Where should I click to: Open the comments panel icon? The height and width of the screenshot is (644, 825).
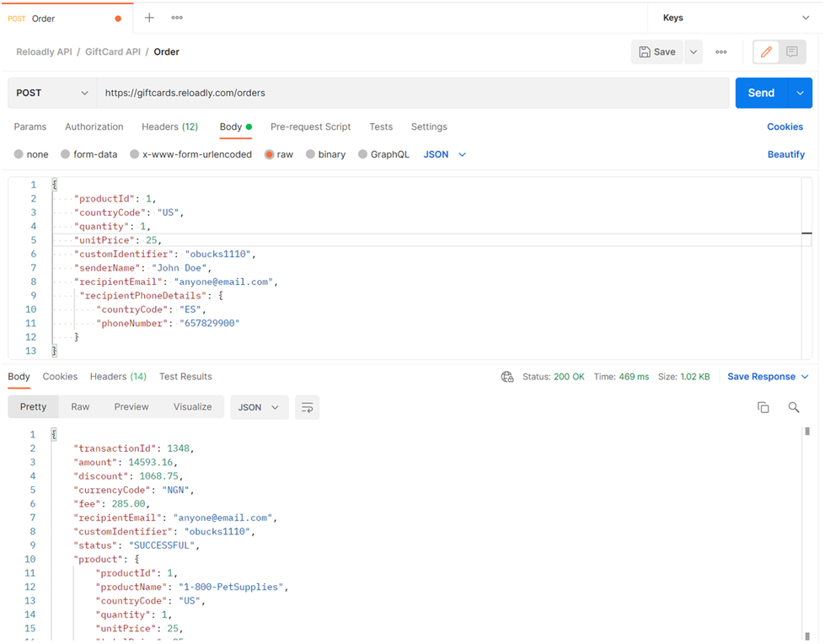pos(792,51)
